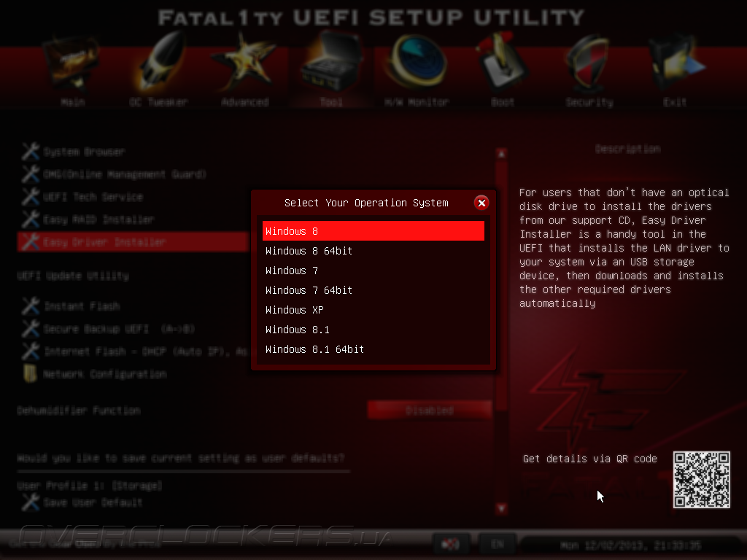Screen dimensions: 747x560
Task: Open the Security shield icon
Action: point(589,62)
